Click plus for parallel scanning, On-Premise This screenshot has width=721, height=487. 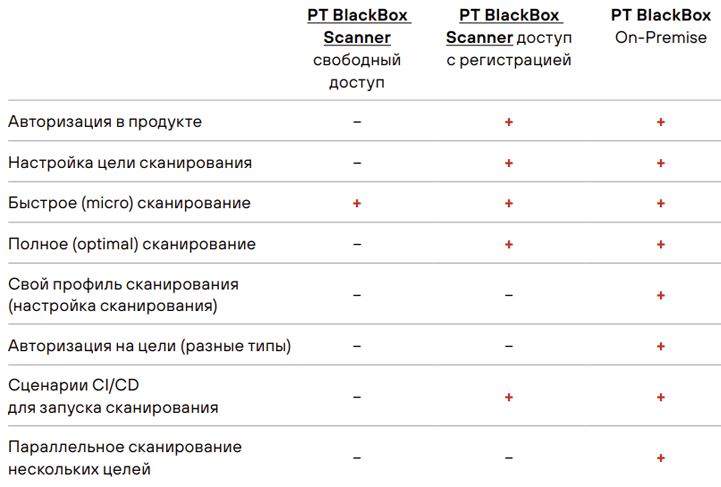pyautogui.click(x=661, y=458)
